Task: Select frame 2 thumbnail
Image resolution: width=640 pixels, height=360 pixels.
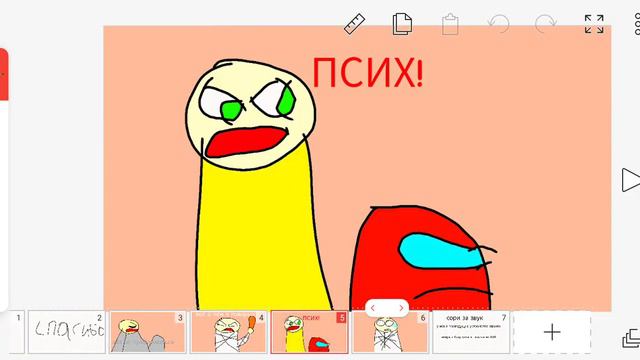Action: [x=67, y=332]
